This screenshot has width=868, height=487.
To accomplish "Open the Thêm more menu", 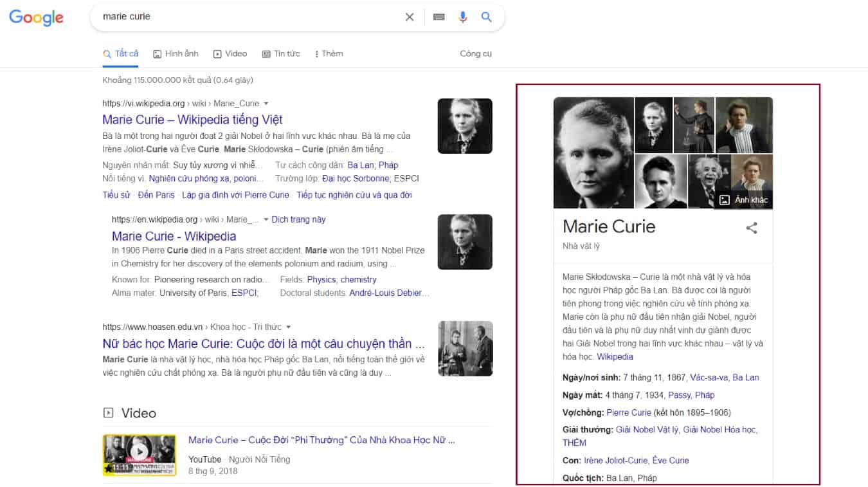I will click(x=329, y=54).
